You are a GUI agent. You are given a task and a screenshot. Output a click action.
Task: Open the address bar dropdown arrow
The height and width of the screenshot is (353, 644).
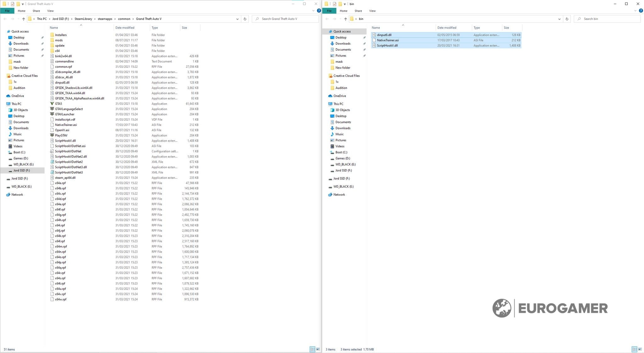click(x=237, y=19)
